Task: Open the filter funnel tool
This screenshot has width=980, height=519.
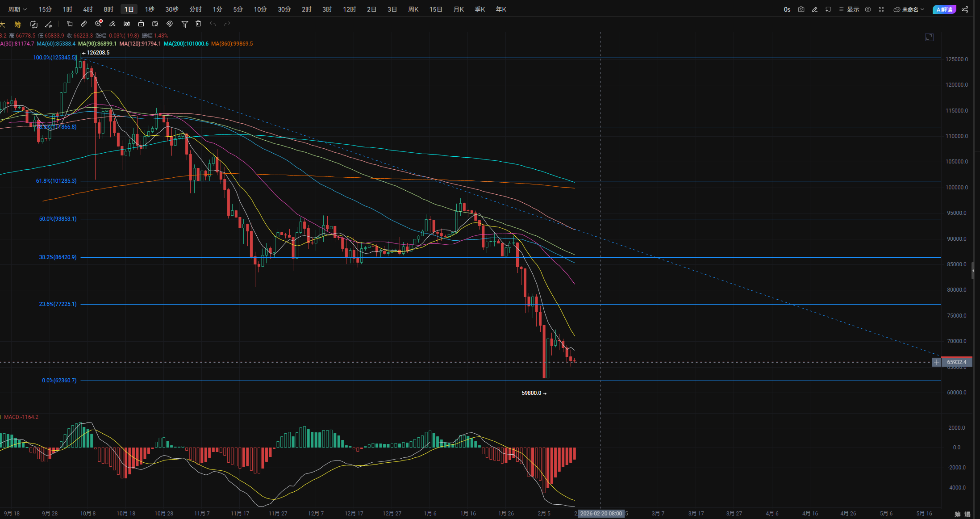Action: click(184, 24)
